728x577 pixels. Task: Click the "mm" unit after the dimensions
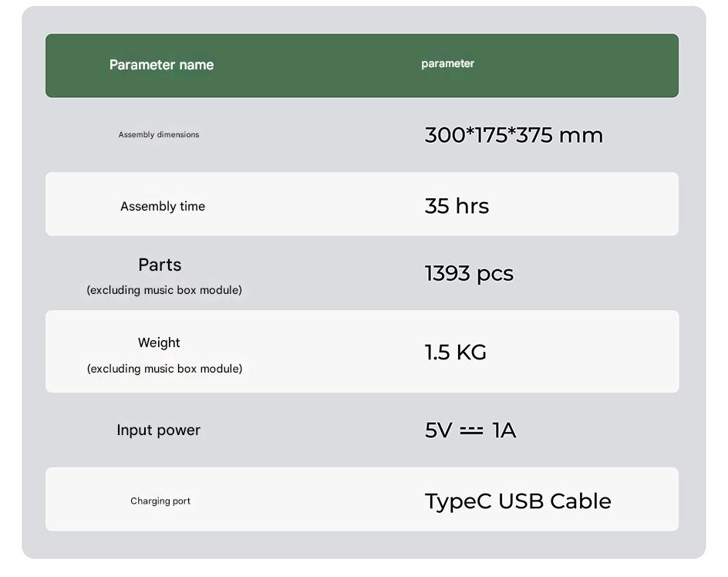click(581, 135)
